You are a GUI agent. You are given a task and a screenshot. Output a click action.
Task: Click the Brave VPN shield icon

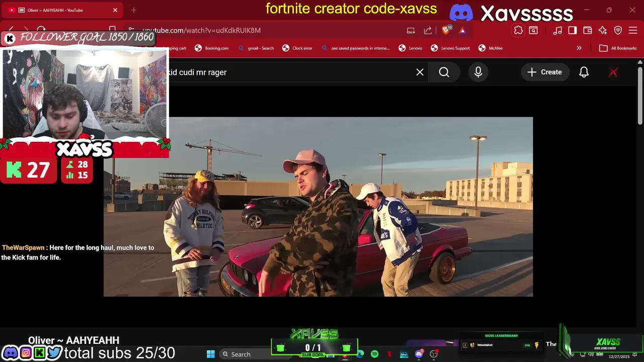pyautogui.click(x=618, y=30)
